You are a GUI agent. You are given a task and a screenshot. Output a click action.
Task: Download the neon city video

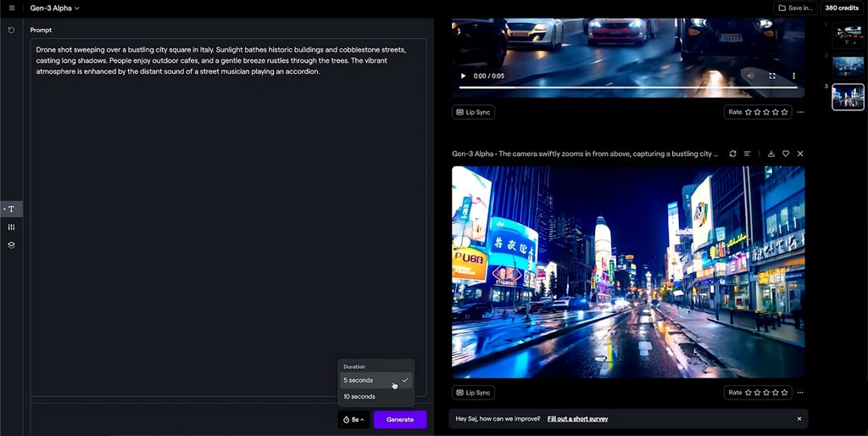click(x=771, y=154)
